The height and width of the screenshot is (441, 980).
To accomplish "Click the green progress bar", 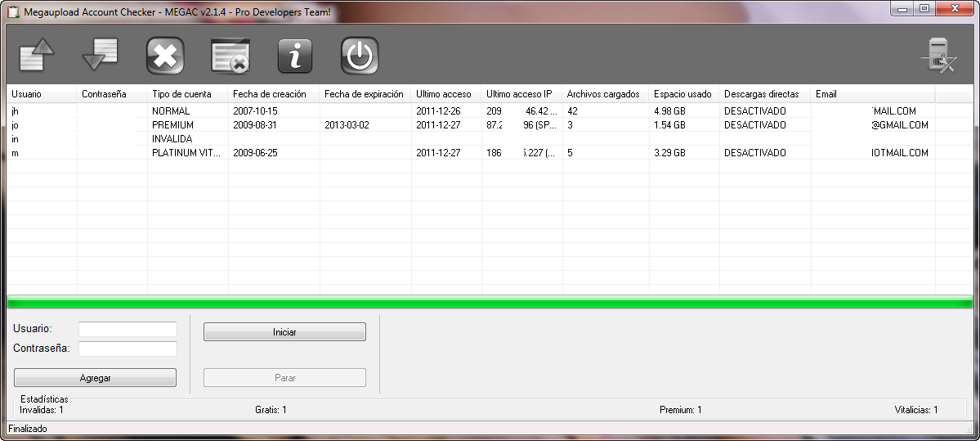I will click(490, 304).
